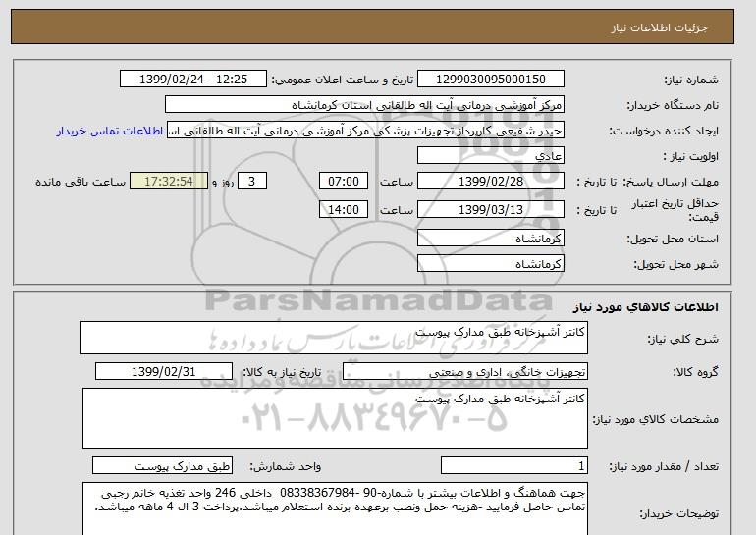Screen dimensions: 756x535
Task: Select the label ایجاد کننده درخواست
Action: [x=664, y=131]
